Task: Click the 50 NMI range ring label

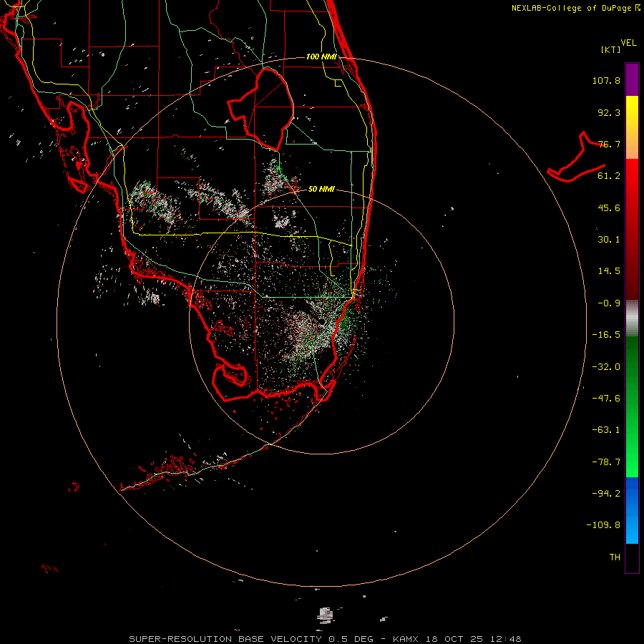Action: [x=321, y=189]
